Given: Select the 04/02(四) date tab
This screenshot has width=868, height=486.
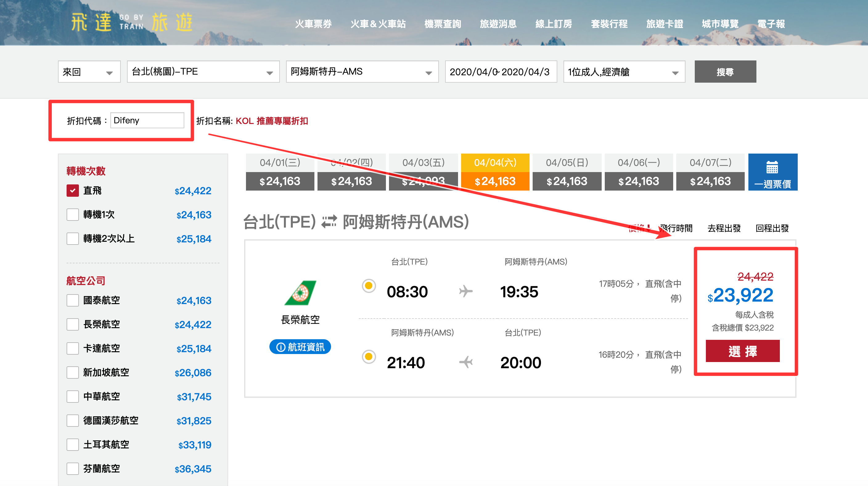Looking at the screenshot, I should coord(351,172).
